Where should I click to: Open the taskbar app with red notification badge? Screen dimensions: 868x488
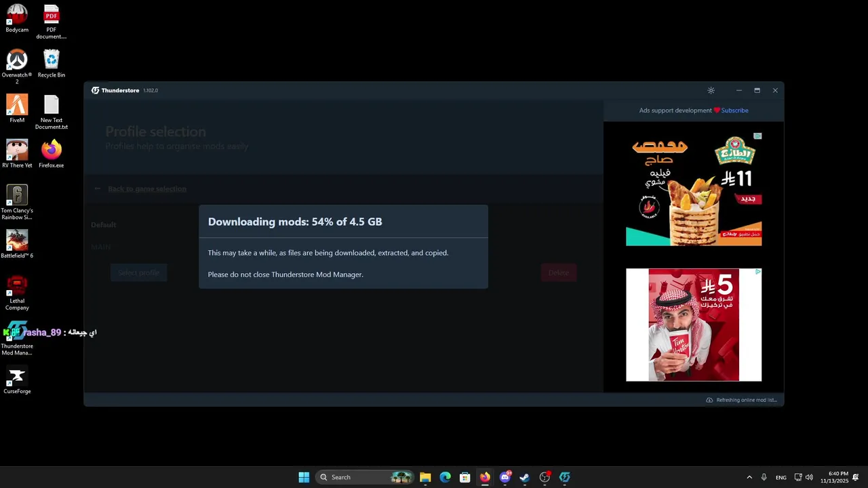(x=545, y=477)
